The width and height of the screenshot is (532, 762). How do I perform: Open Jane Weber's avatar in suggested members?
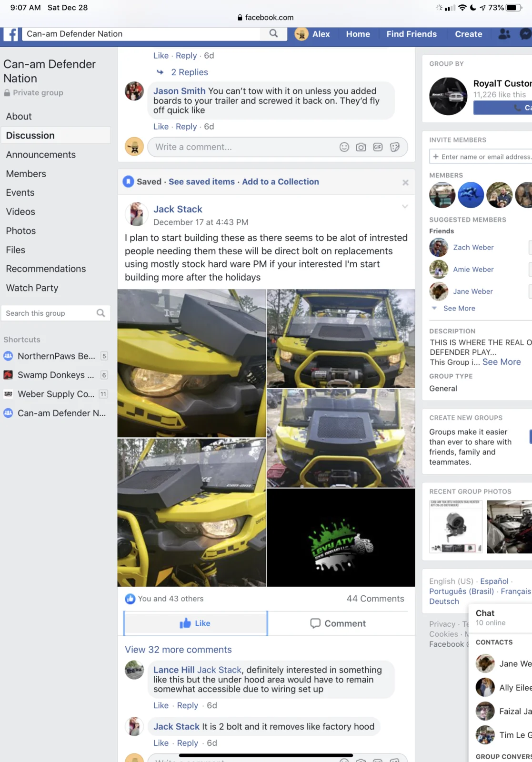(439, 291)
